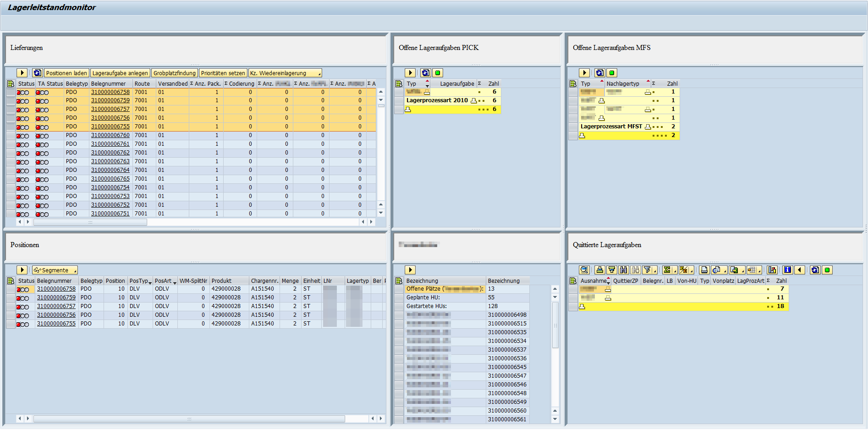Viewport: 868px width, 430px height.
Task: Click binoculars Find icon in Quittierte Lageraufgaben toolbar
Action: (x=623, y=270)
